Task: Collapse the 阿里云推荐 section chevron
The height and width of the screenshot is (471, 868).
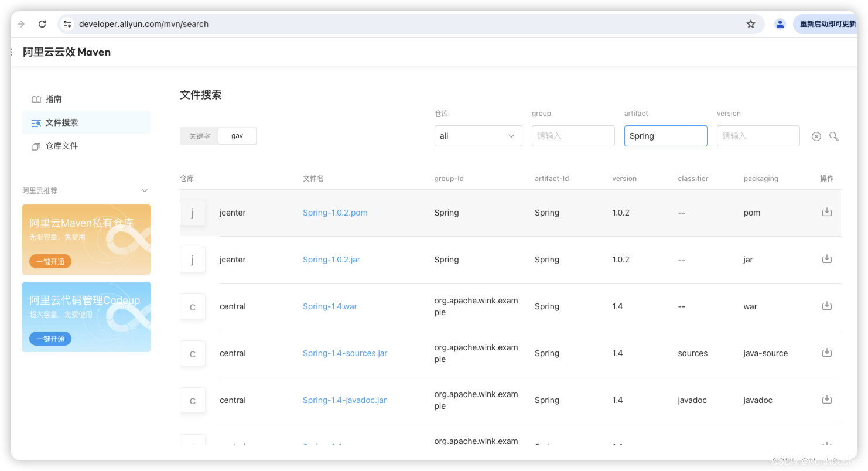Action: (145, 190)
